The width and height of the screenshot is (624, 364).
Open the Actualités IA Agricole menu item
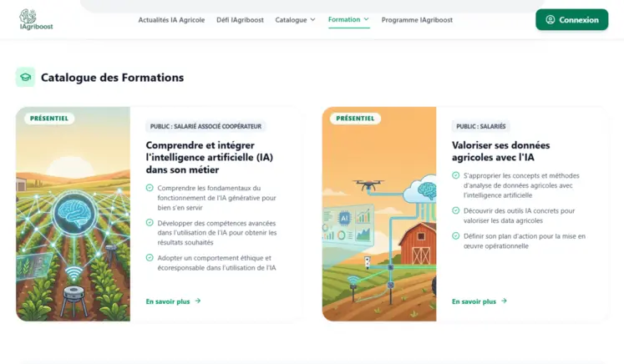pos(171,20)
